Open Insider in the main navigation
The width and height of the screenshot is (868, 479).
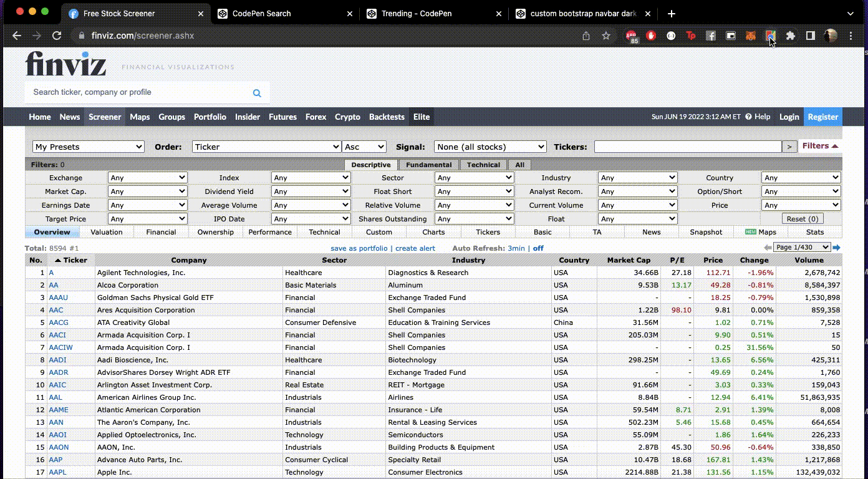[248, 117]
